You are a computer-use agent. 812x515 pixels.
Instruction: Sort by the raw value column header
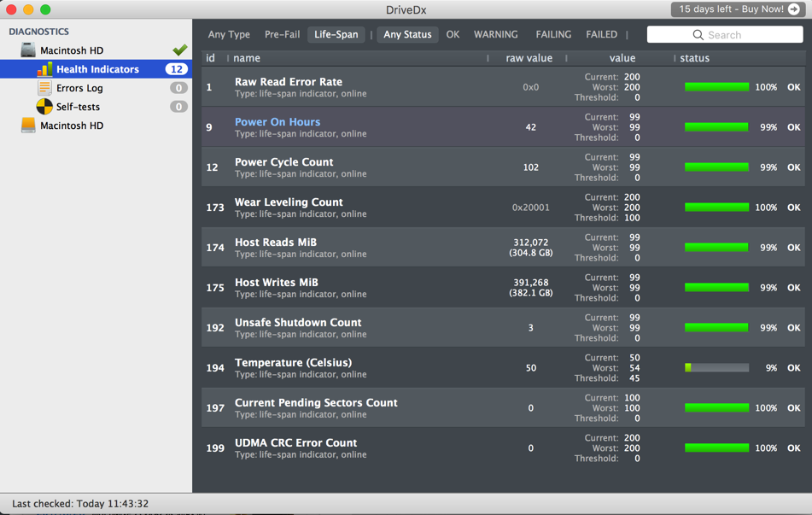(x=529, y=58)
